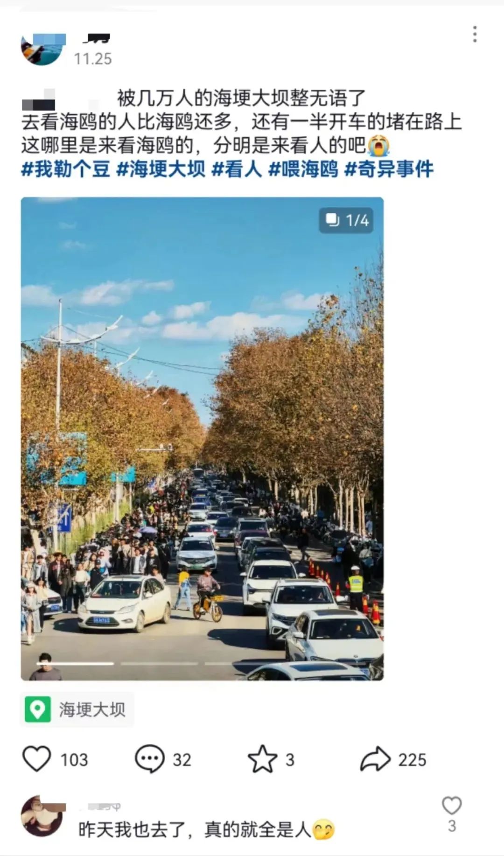The image size is (504, 856).
Task: Open the 海埂大坝 location tag
Action: [x=77, y=709]
